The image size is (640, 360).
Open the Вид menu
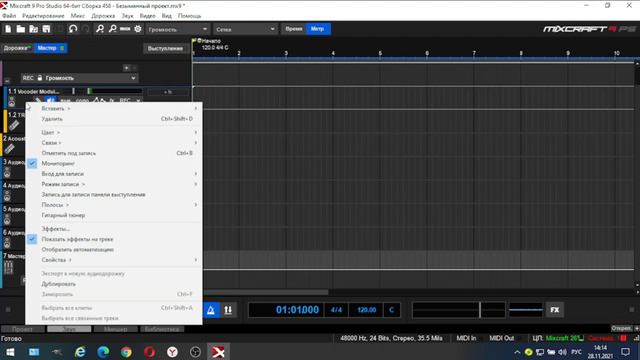tap(167, 16)
